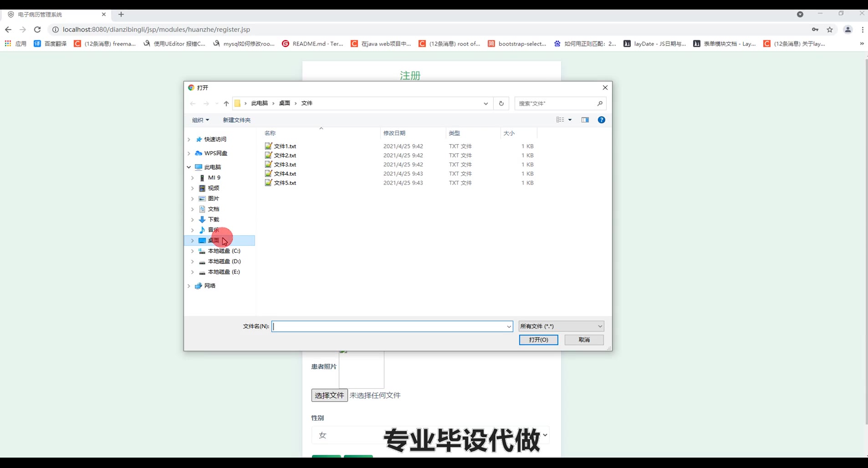Screen dimensions: 868x468
Task: Refresh the folder listing in the dialog
Action: pos(501,103)
